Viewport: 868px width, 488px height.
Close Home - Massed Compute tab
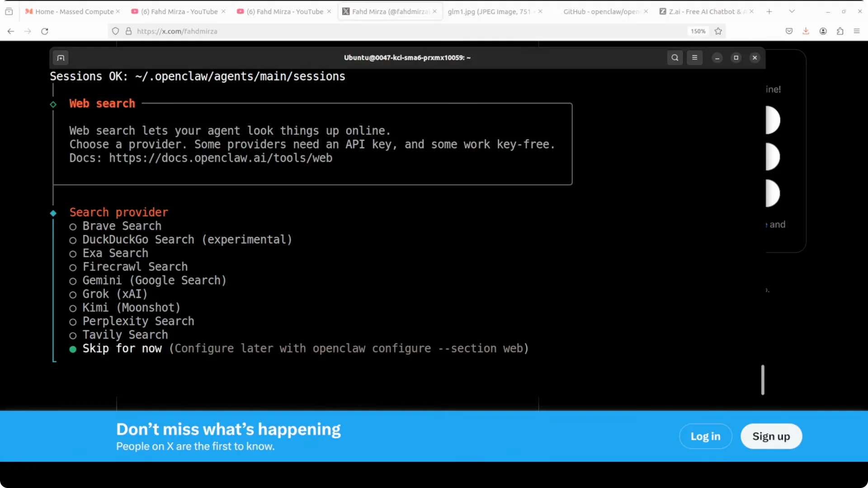(x=118, y=11)
